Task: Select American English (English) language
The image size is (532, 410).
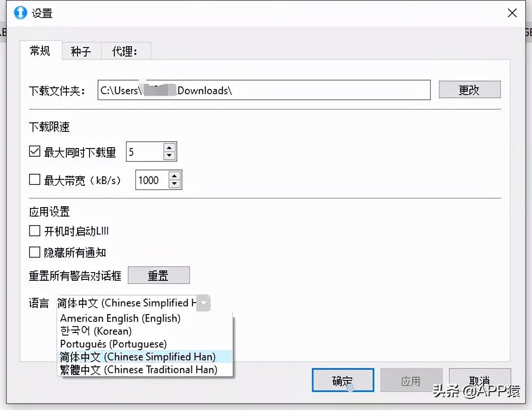Action: pos(120,318)
